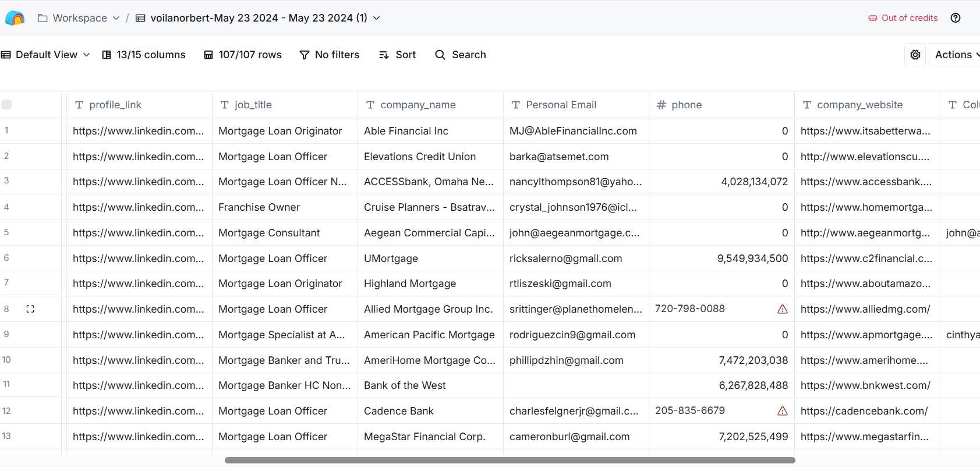This screenshot has height=471, width=980.
Task: Open link https://cadencebank.com/
Action: [x=864, y=411]
